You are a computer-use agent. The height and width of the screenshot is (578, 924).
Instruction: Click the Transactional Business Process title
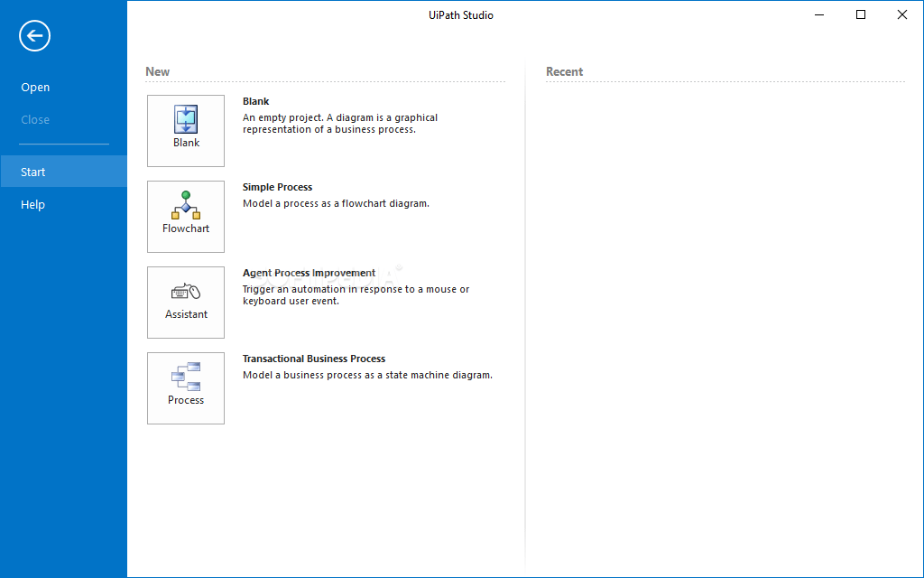pyautogui.click(x=314, y=359)
